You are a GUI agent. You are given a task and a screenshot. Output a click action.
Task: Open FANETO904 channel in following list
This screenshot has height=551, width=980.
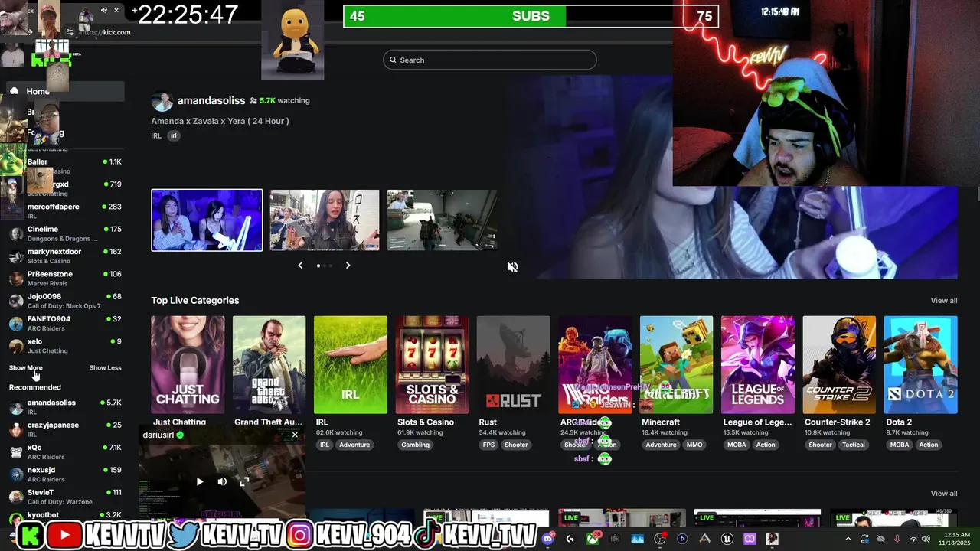click(65, 323)
